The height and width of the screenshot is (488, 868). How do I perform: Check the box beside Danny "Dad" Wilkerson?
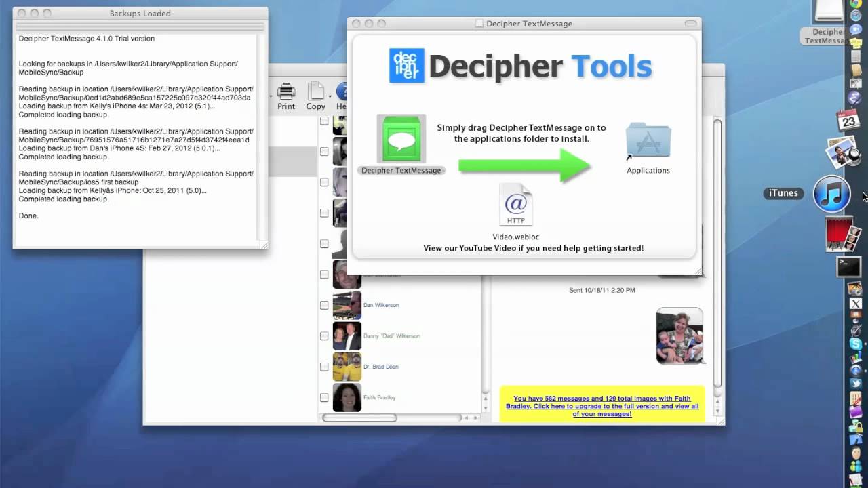point(324,335)
